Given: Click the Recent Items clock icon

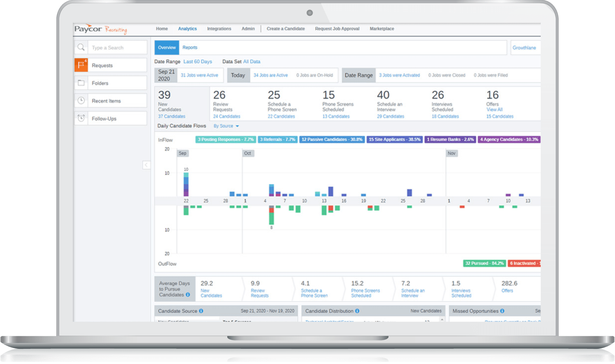Looking at the screenshot, I should point(81,101).
